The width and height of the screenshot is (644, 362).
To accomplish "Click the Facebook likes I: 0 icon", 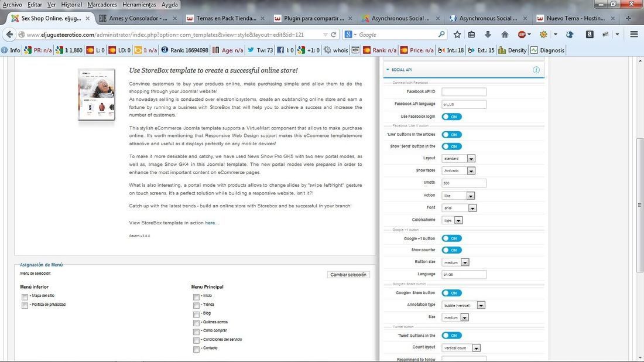I will coord(286,50).
